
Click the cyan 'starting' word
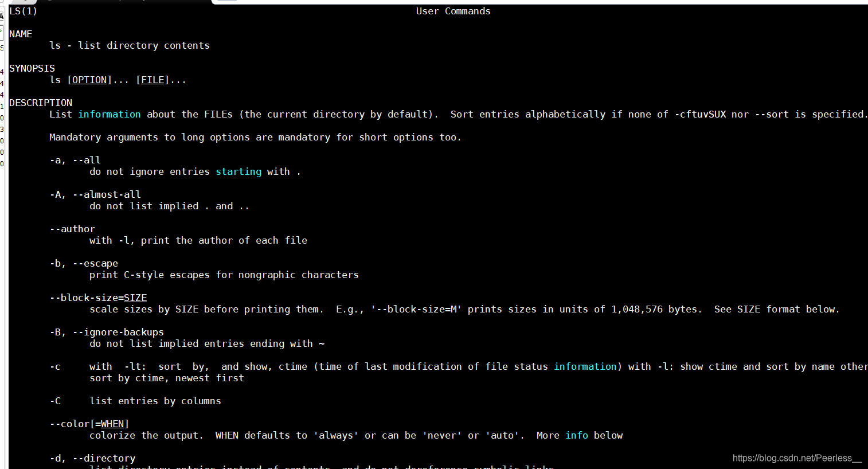point(238,171)
